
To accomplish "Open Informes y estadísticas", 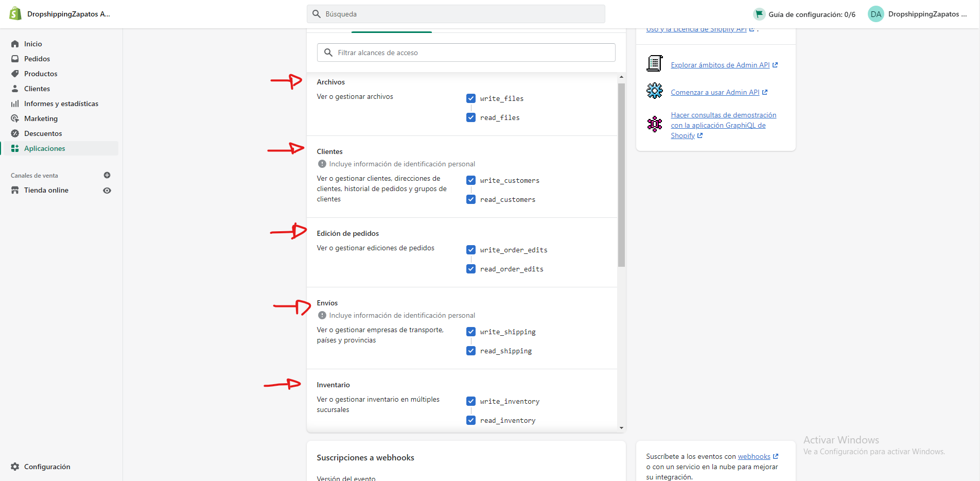I will pos(61,104).
